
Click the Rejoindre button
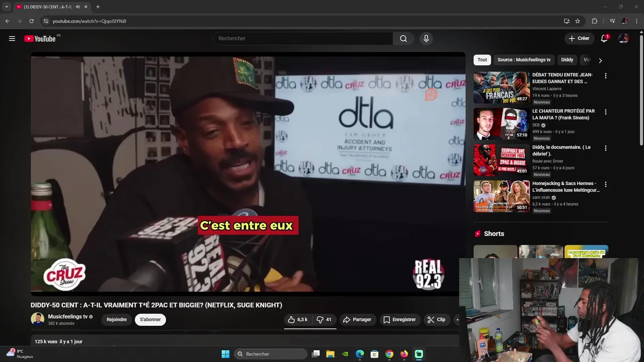coord(117,320)
